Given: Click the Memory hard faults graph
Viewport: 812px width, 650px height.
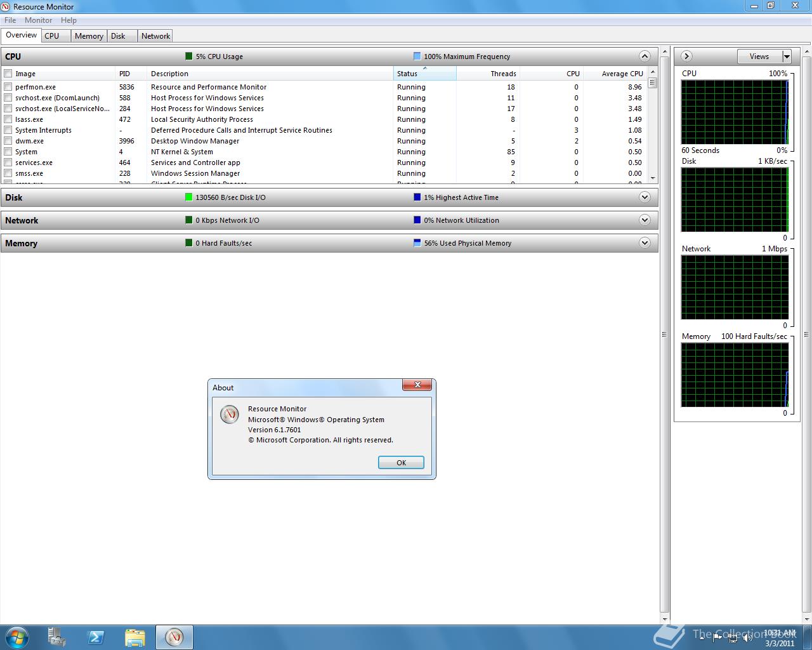Looking at the screenshot, I should (735, 375).
